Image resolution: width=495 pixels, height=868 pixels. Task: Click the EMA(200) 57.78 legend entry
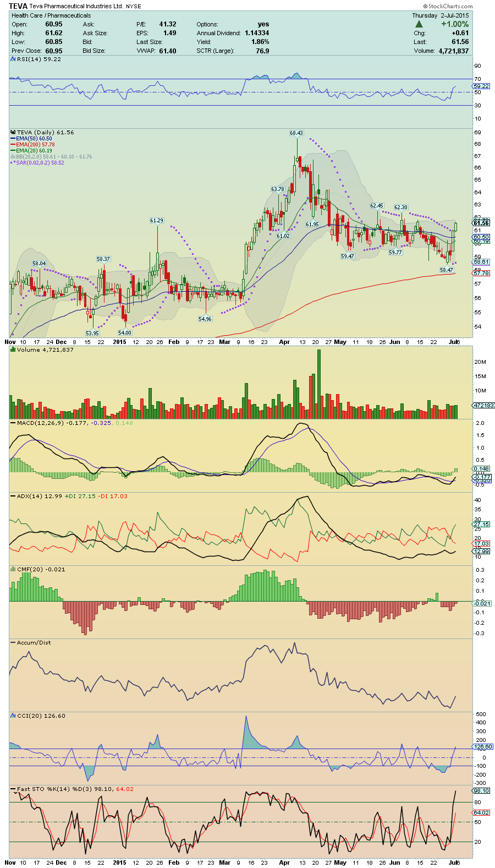pyautogui.click(x=33, y=145)
